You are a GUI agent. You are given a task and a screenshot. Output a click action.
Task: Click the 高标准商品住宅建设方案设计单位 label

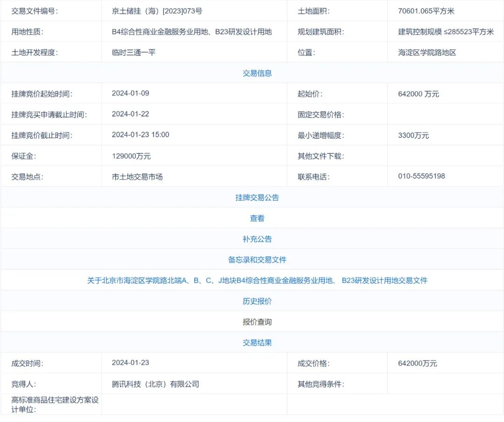[x=55, y=405]
